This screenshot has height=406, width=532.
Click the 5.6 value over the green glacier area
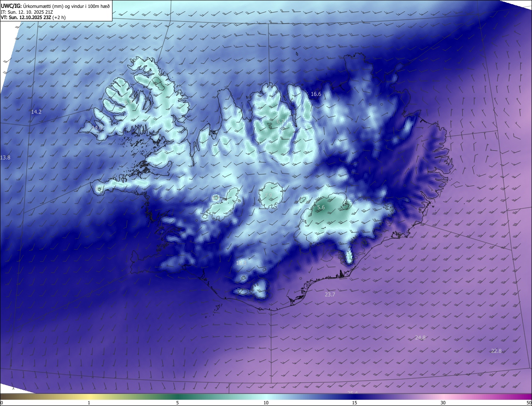(x=321, y=208)
